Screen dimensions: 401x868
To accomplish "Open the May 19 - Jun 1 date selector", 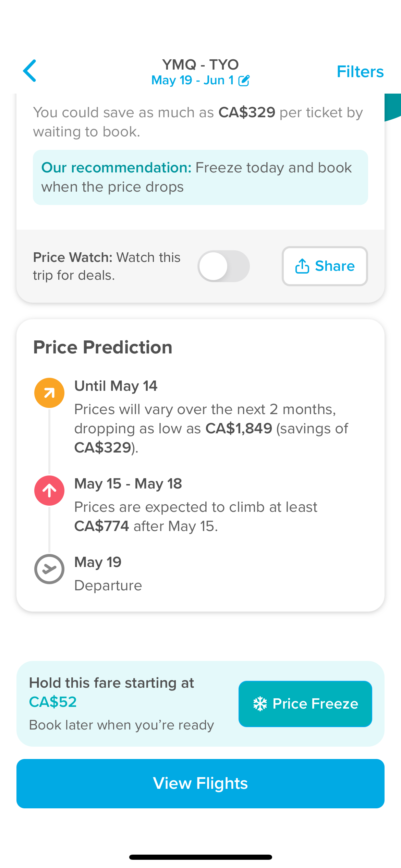I will (193, 81).
